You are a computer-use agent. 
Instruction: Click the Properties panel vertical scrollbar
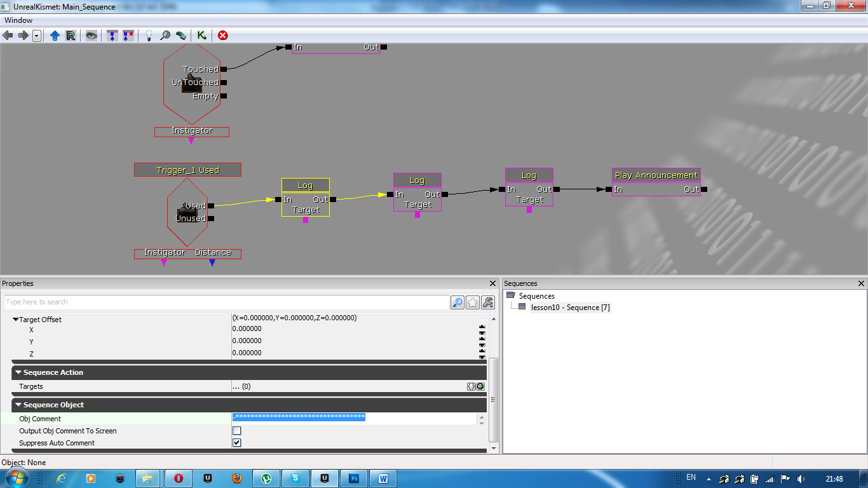point(494,400)
